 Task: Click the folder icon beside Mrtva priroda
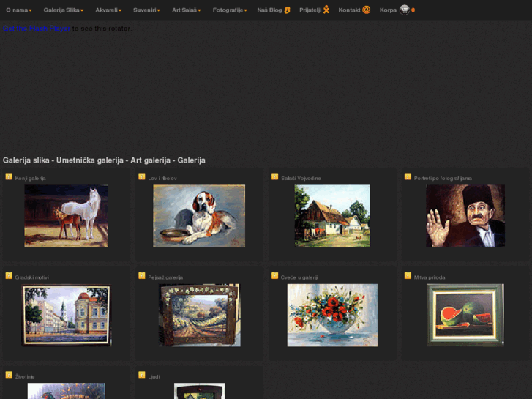tap(408, 276)
